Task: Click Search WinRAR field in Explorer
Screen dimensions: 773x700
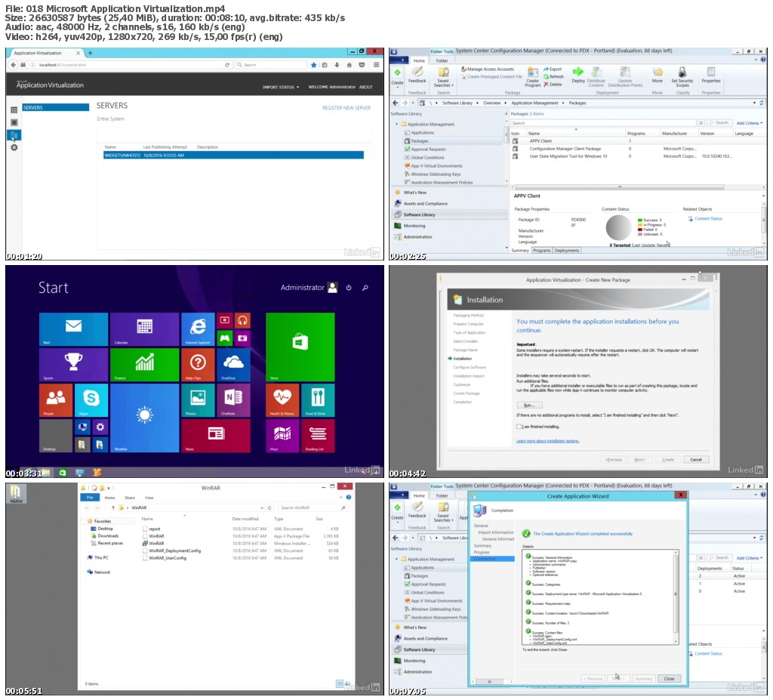Action: pyautogui.click(x=312, y=507)
